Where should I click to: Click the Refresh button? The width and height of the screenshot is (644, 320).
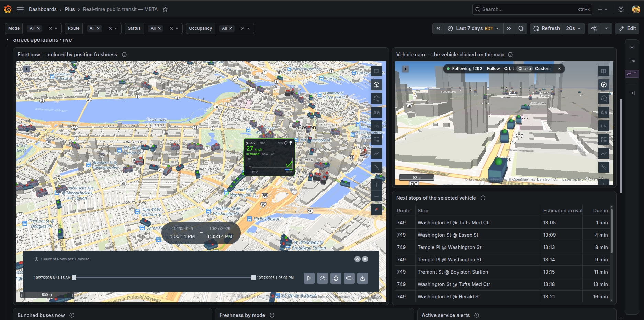coord(547,28)
